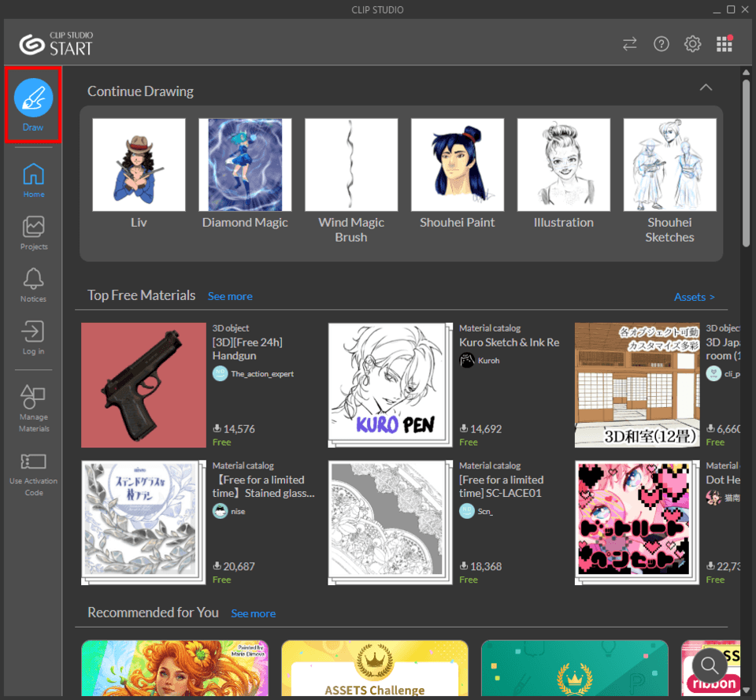Click the sync arrows icon in the toolbar
756x700 pixels.
tap(629, 44)
